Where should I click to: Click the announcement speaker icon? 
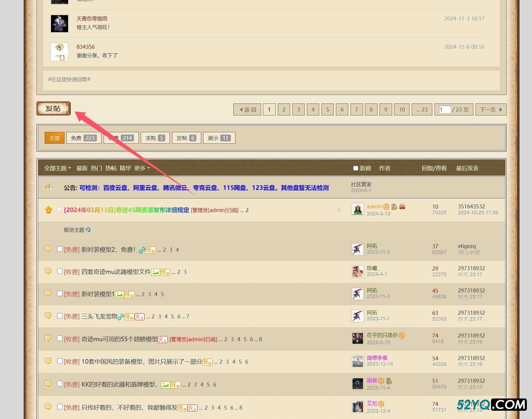coord(49,187)
